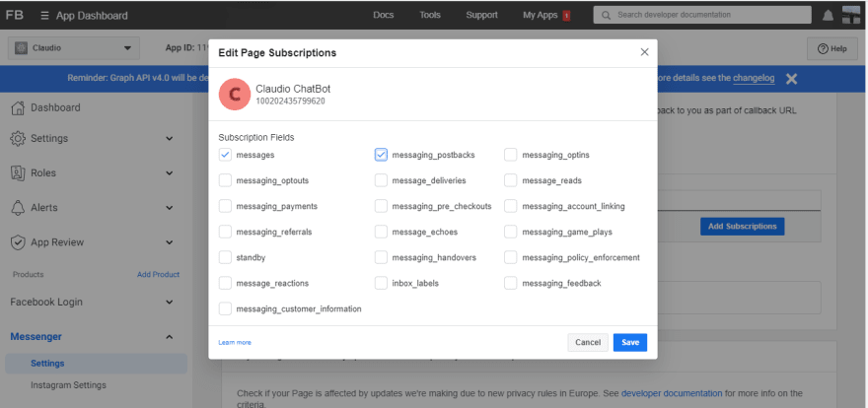
Task: Go to Dashboard in the sidebar
Action: (55, 107)
